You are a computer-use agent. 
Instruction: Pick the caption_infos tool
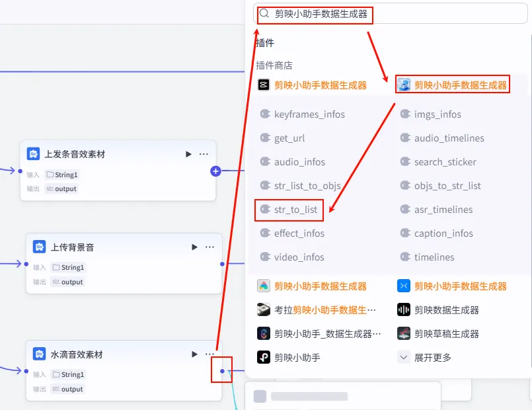point(443,233)
